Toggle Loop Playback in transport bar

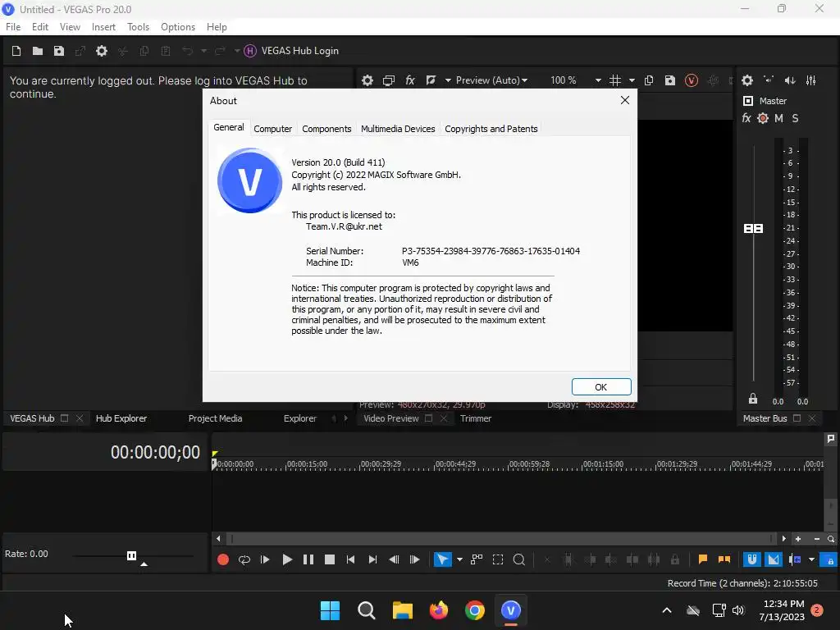244,559
